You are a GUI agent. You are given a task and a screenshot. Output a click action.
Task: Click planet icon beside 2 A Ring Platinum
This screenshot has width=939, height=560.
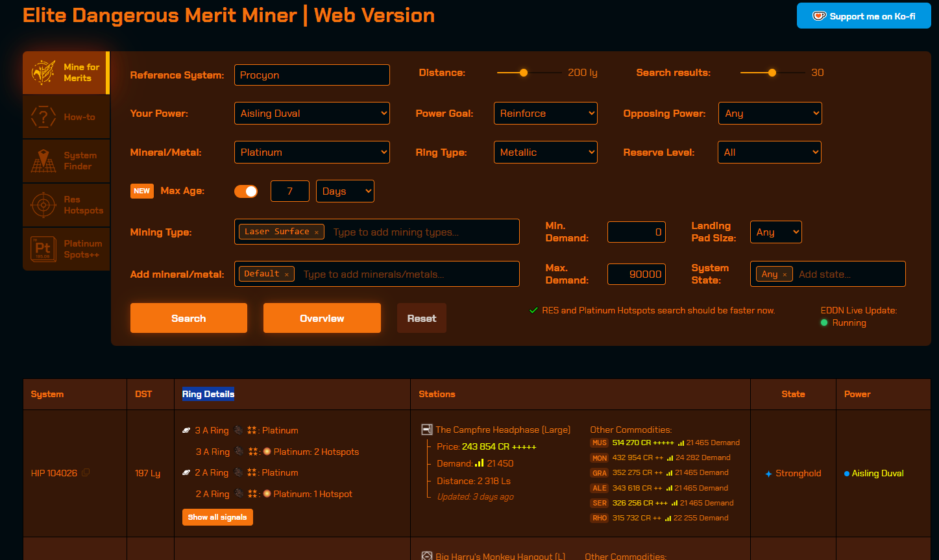[187, 472]
